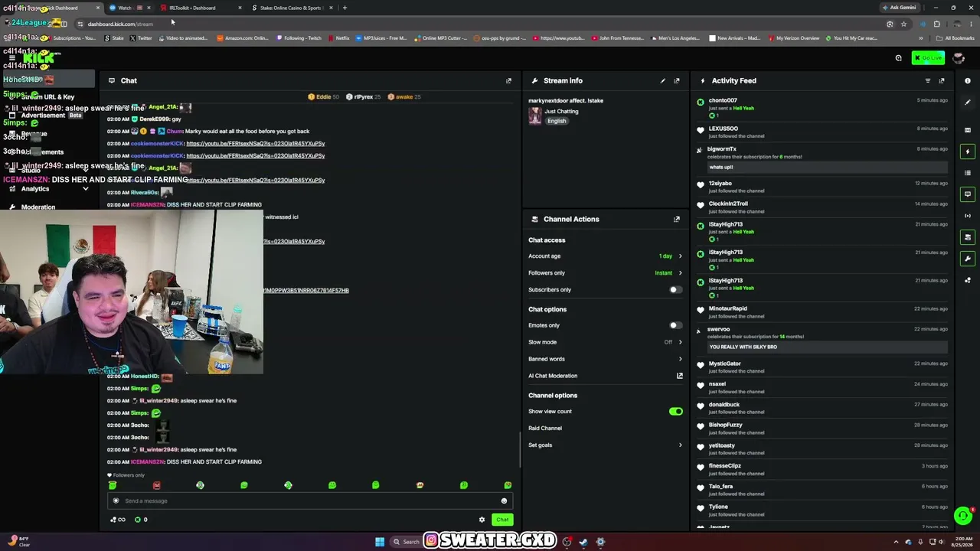Open chat settings gear icon
Image resolution: width=980 pixels, height=551 pixels.
click(482, 520)
